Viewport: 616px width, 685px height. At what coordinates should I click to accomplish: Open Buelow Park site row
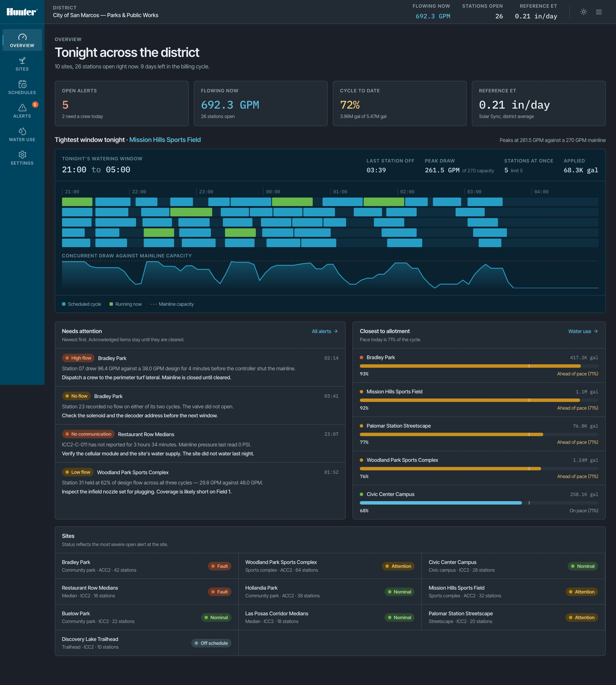pos(147,617)
